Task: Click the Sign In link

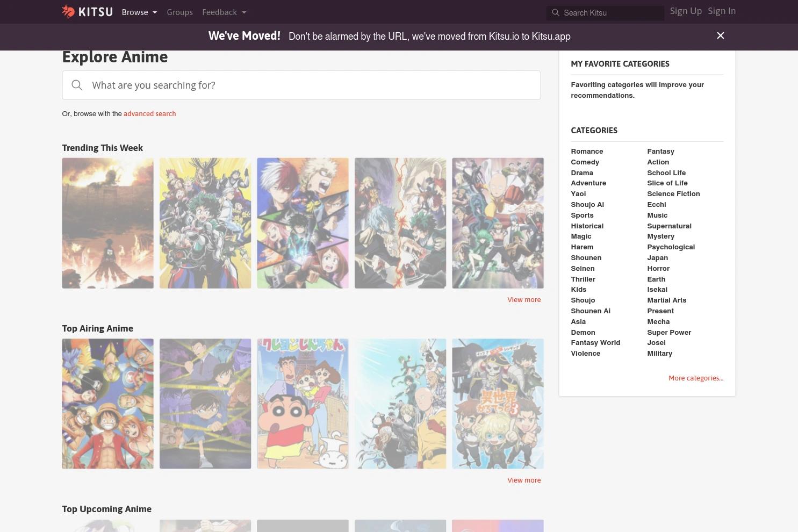Action: [722, 11]
